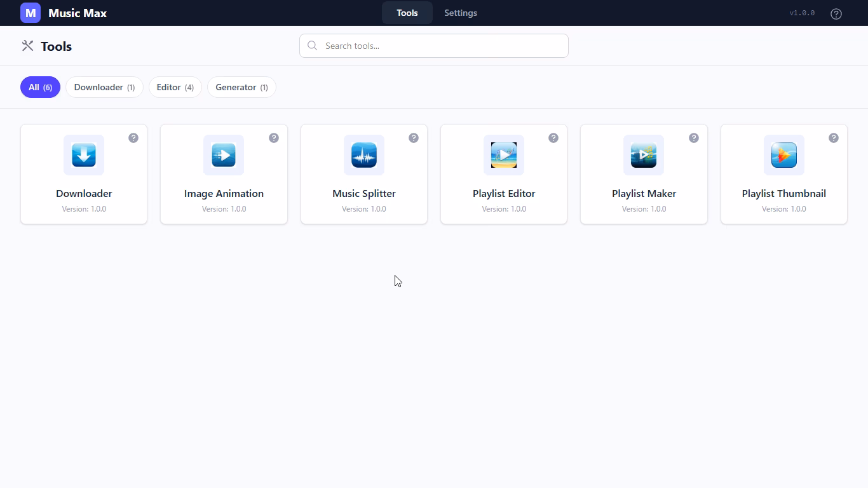This screenshot has height=488, width=868.
Task: Show help for Playlist Editor card
Action: 553,138
